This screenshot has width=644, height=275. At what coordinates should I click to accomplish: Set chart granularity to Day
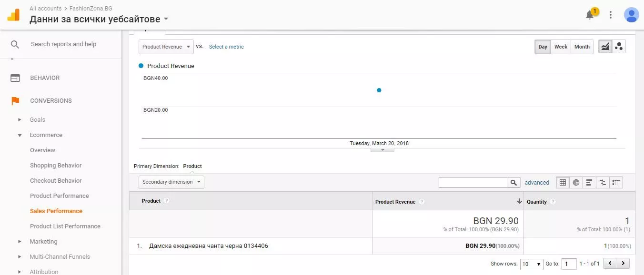point(543,47)
